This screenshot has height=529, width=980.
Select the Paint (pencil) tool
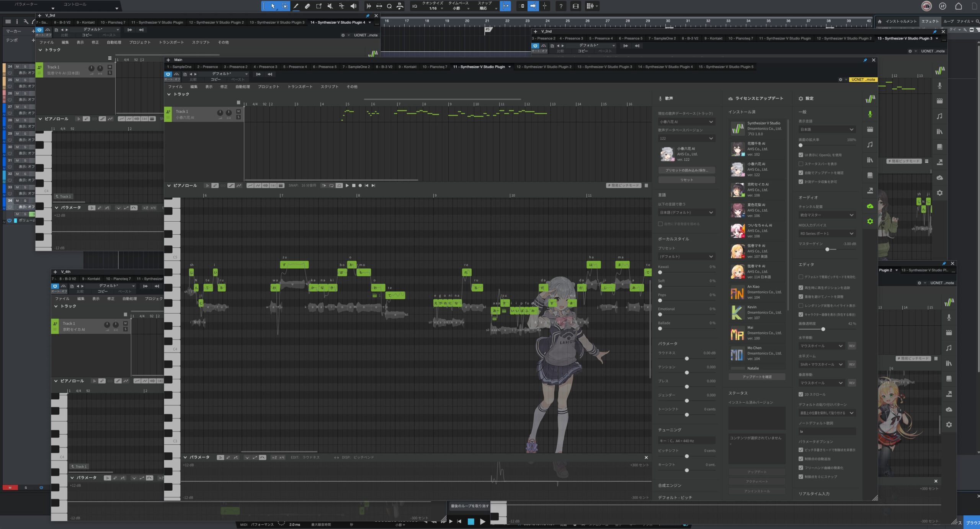tap(296, 6)
